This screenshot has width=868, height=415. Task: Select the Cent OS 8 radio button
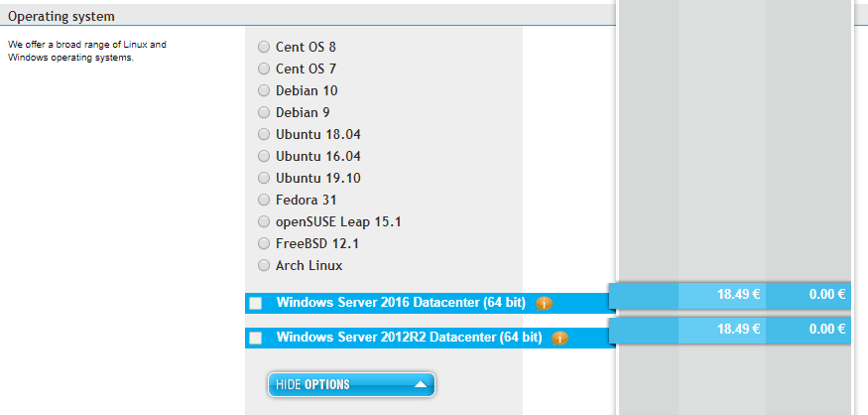(264, 47)
